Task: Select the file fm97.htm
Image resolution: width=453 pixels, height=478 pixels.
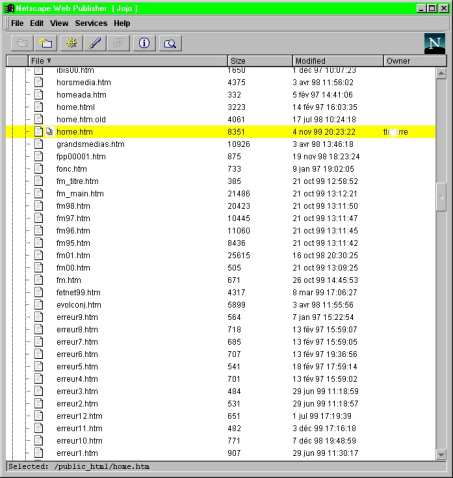Action: click(x=73, y=218)
